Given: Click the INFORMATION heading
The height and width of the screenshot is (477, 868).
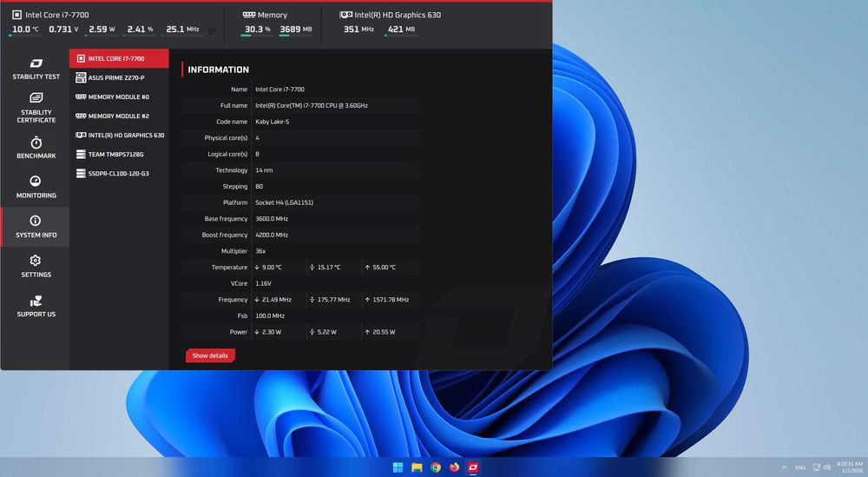Looking at the screenshot, I should coord(218,70).
